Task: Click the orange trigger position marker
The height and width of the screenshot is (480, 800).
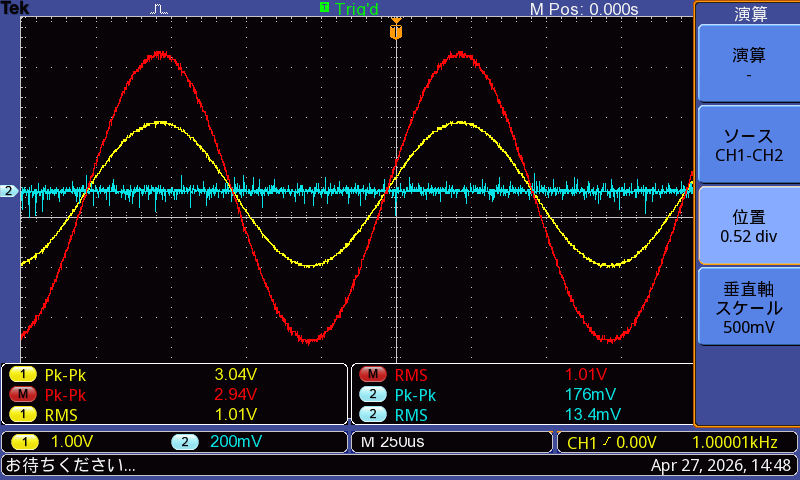Action: coord(396,31)
